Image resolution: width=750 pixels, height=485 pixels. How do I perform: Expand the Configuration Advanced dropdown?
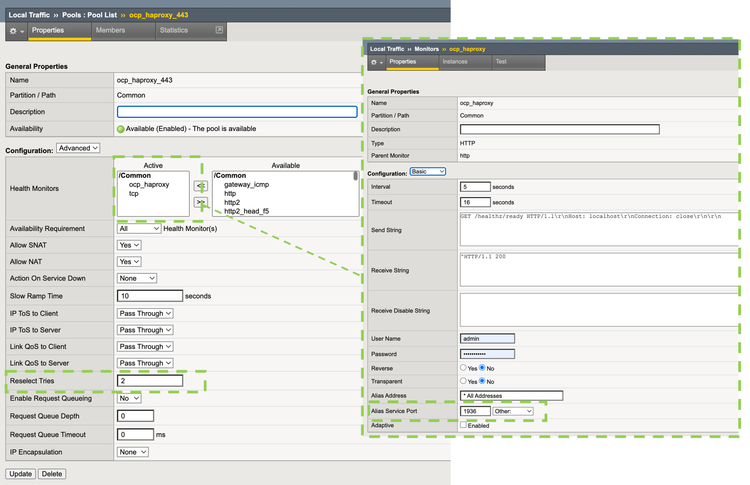pos(79,148)
